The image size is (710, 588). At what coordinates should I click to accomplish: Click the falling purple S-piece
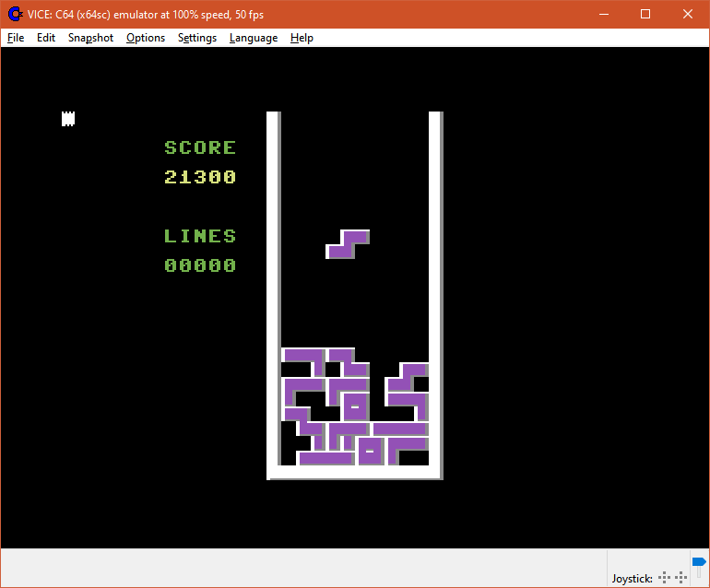click(x=348, y=244)
